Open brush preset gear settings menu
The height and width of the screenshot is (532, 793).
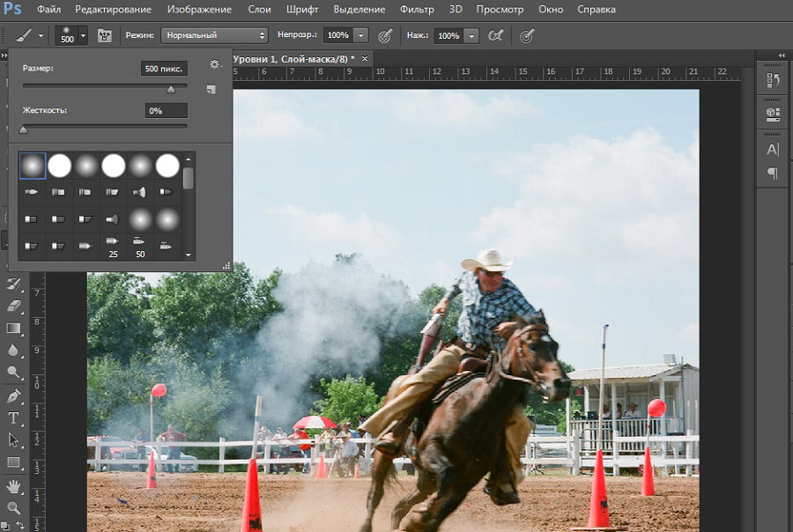tap(214, 64)
